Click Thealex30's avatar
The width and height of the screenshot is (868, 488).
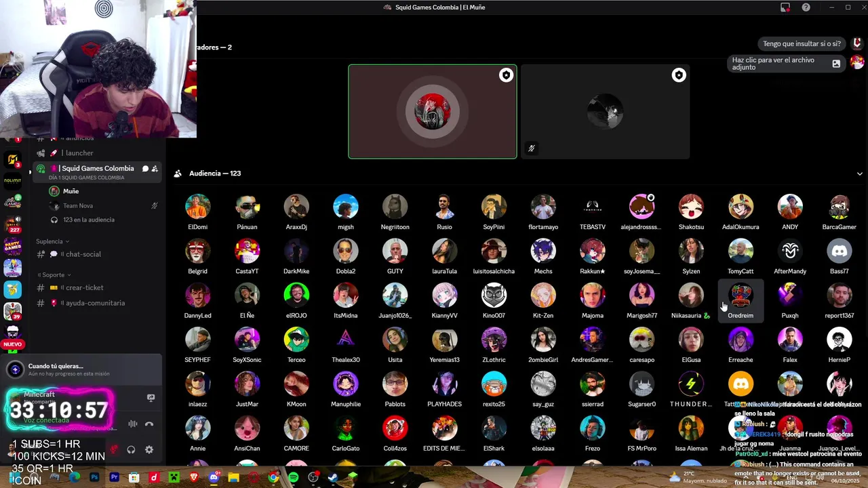click(346, 340)
